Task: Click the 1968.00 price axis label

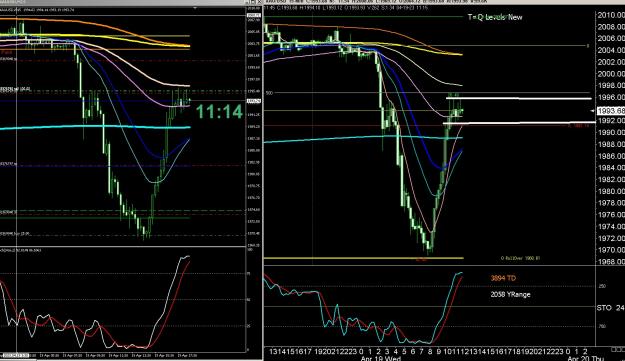Action: [x=611, y=262]
